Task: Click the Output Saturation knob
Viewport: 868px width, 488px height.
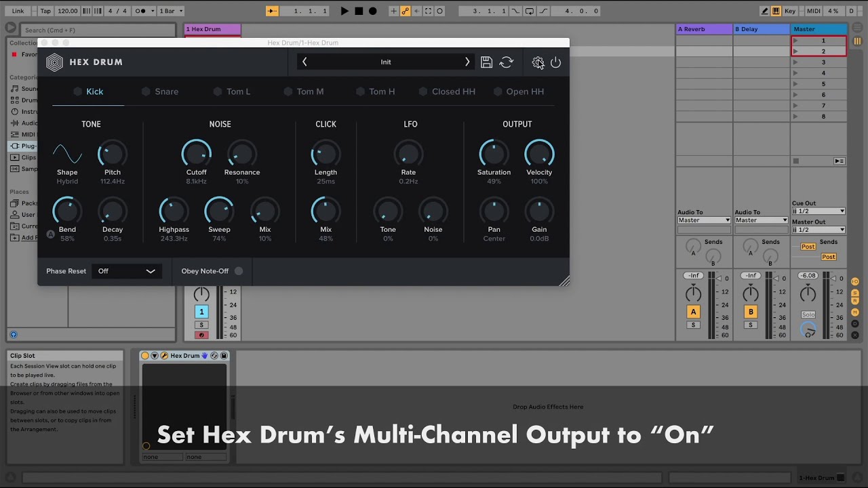Action: (494, 154)
